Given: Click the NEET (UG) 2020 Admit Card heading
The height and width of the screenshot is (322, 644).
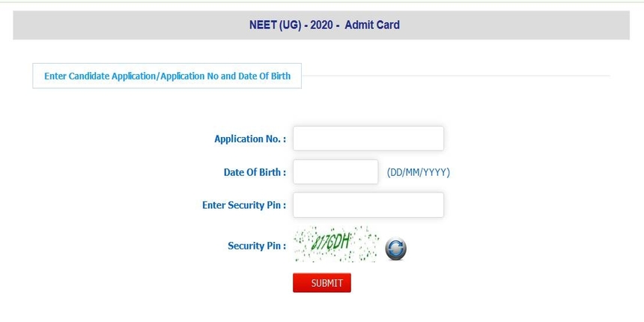Looking at the screenshot, I should (324, 25).
